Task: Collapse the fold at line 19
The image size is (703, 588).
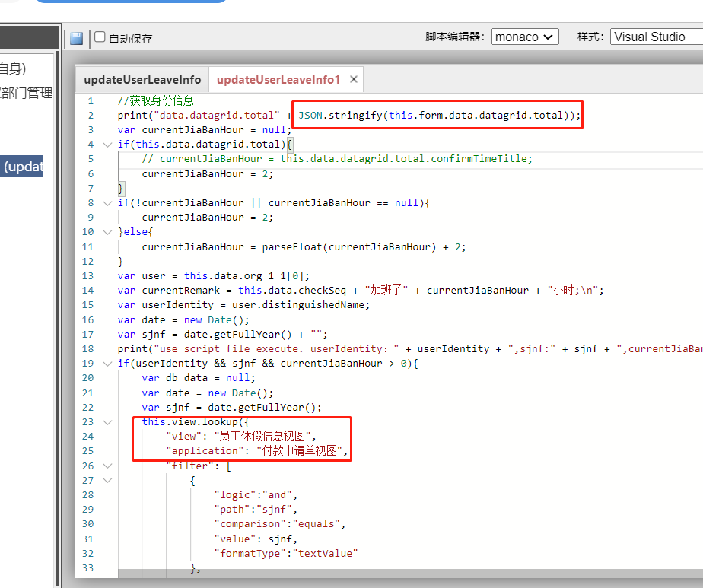Action: coord(107,364)
